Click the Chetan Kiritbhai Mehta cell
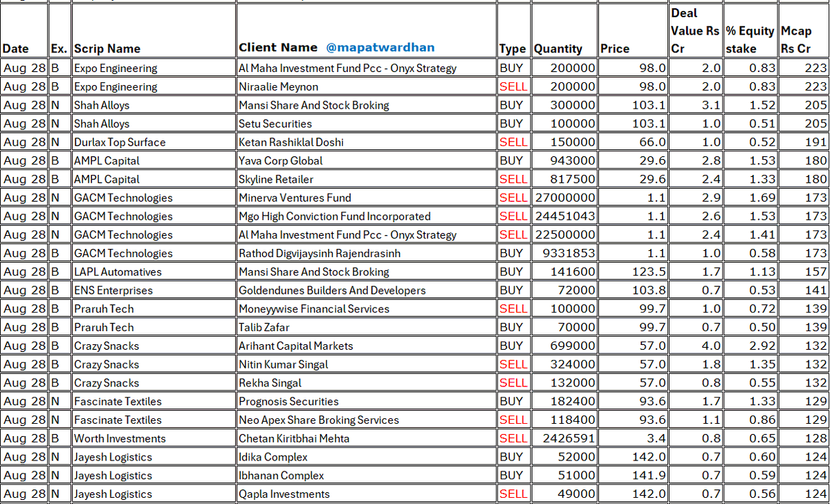The image size is (830, 504). click(x=366, y=438)
